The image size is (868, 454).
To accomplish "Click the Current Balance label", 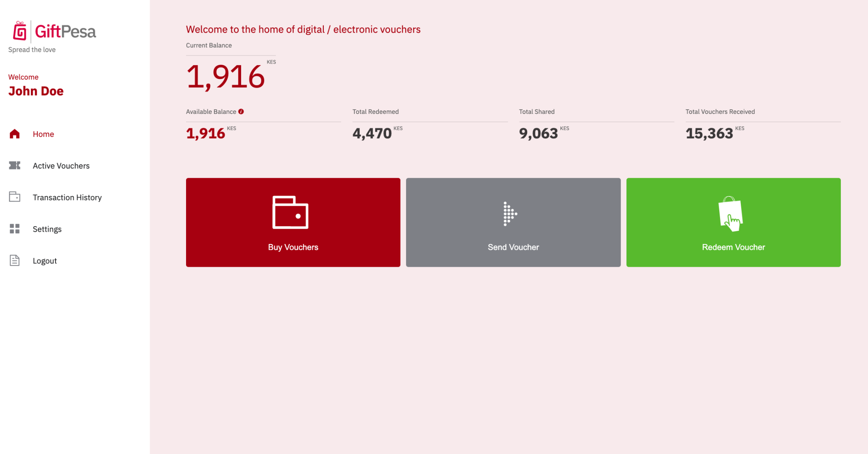I will pos(209,45).
